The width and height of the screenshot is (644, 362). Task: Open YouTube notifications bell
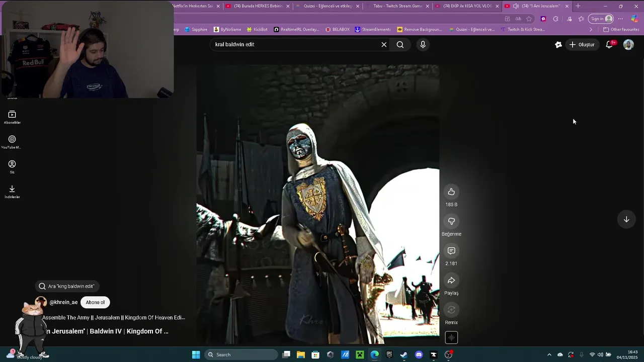pos(609,45)
